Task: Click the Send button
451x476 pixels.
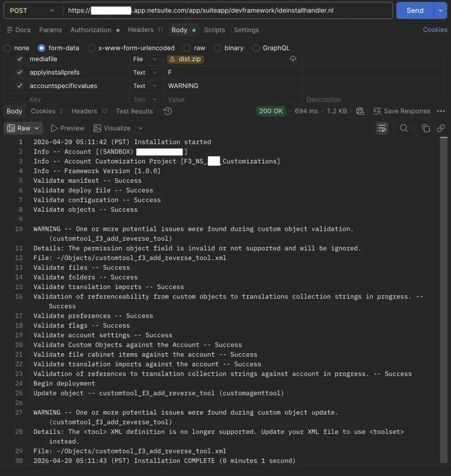Action: (415, 11)
